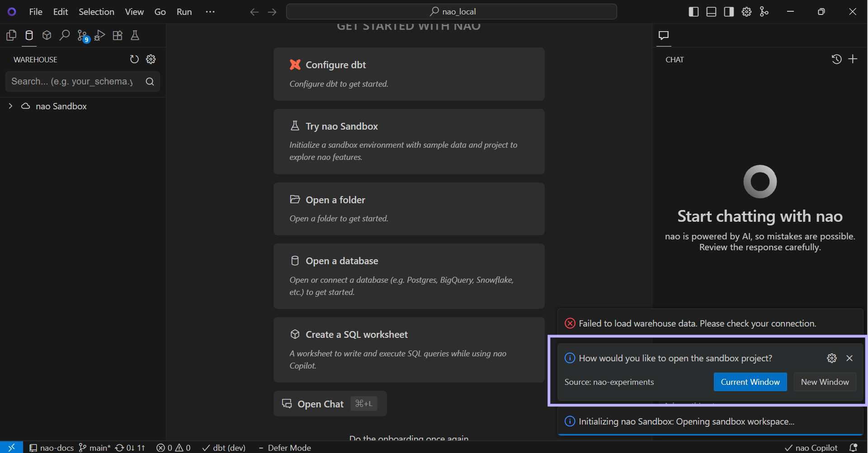Open problems count showing 0 errors 0 warnings
This screenshot has height=453, width=868.
pyautogui.click(x=174, y=448)
